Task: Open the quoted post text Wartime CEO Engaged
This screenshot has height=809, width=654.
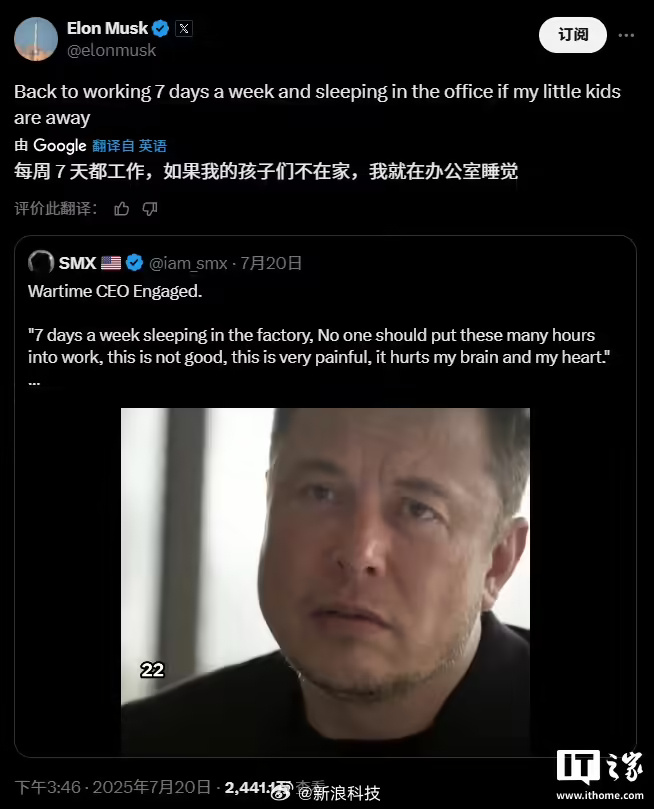Action: (115, 292)
